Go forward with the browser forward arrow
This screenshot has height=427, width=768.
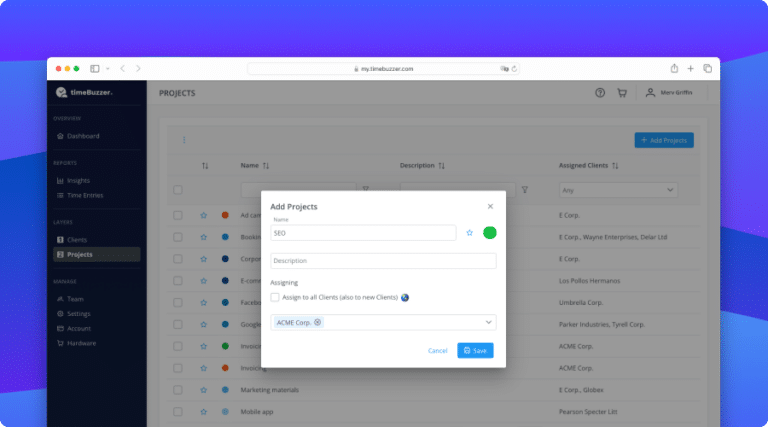click(138, 69)
